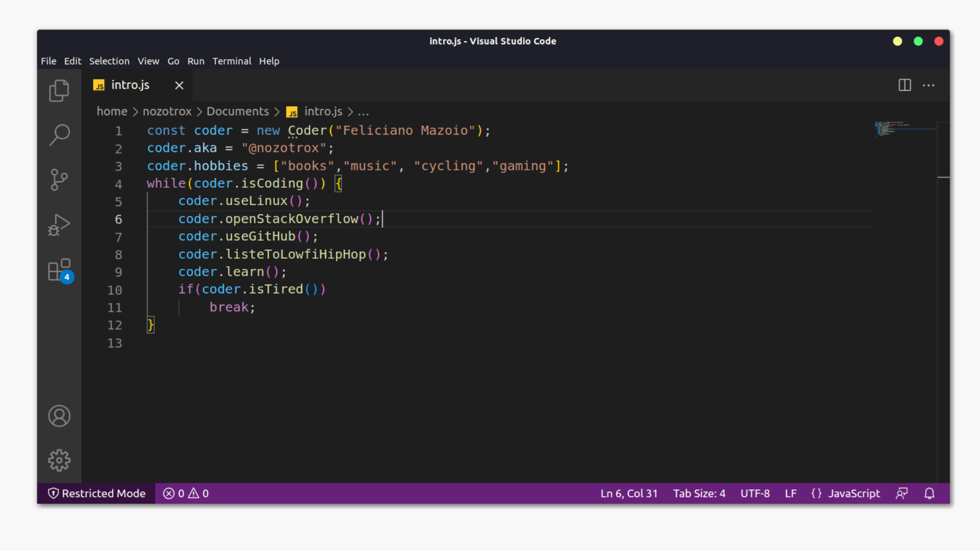
Task: Split the editor to the right
Action: 904,85
